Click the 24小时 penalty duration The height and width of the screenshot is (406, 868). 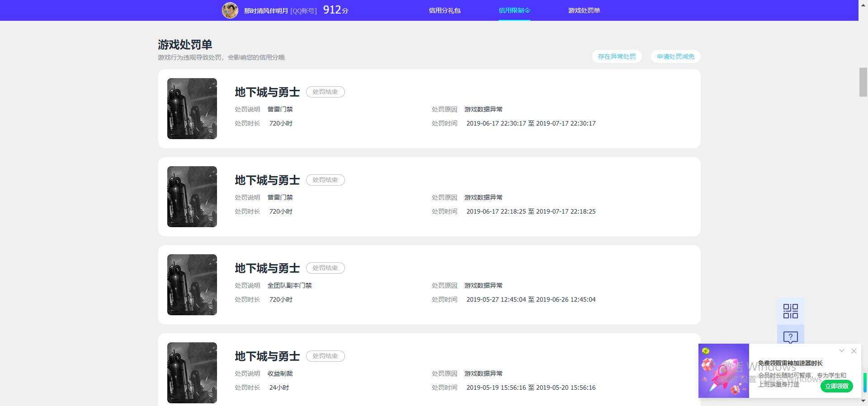[279, 387]
